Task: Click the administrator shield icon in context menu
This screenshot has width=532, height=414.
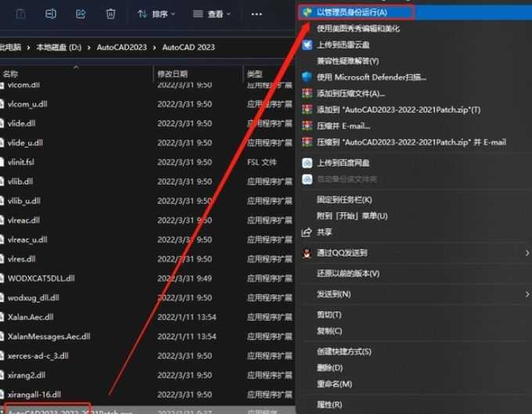Action: [x=307, y=13]
